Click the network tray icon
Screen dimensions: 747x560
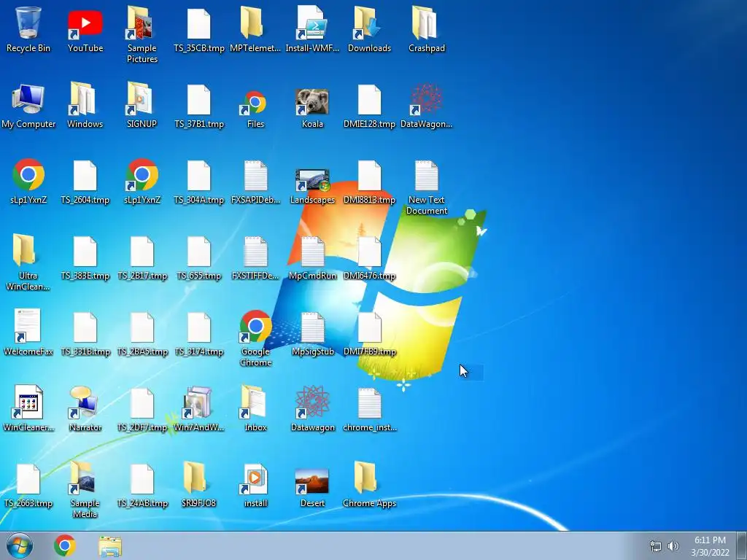[656, 546]
